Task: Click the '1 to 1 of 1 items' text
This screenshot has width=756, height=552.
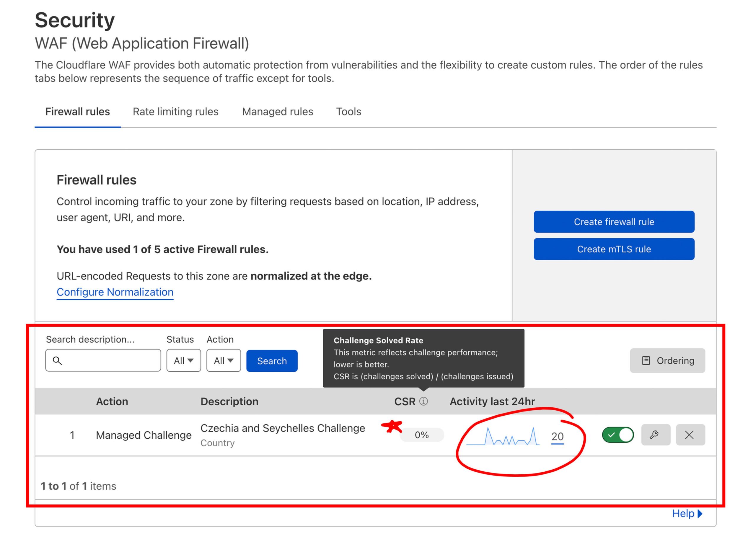Action: pyautogui.click(x=78, y=486)
